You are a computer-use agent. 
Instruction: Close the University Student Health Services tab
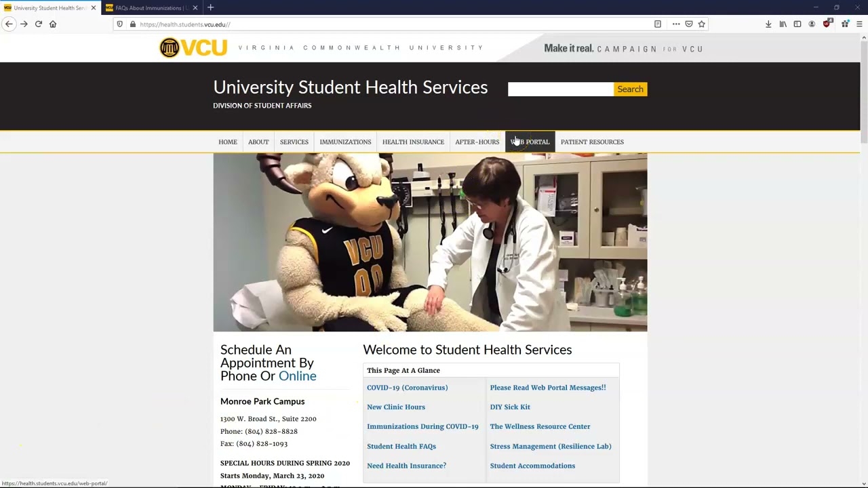[x=94, y=7]
